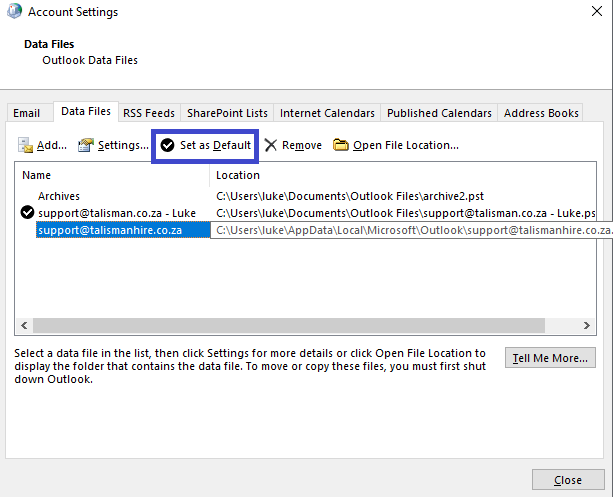Viewport: 613px width, 497px height.
Task: Click the archive2.pst location path
Action: (x=350, y=196)
